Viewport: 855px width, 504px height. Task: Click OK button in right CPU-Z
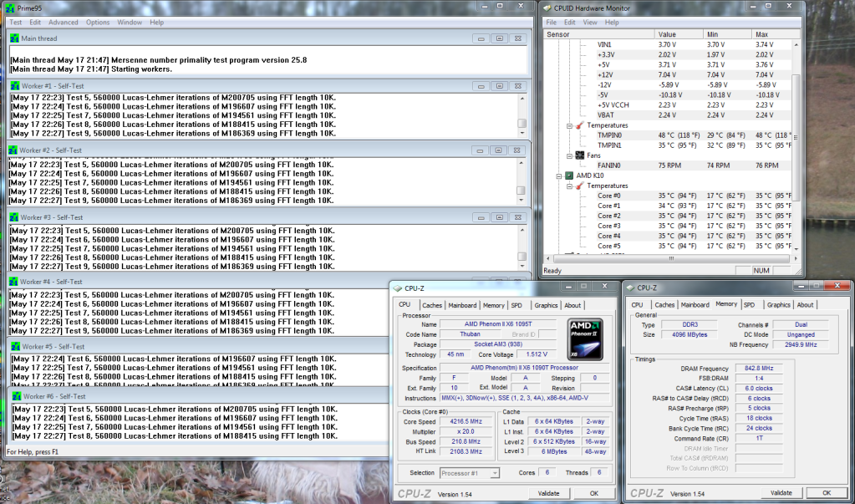click(x=827, y=492)
